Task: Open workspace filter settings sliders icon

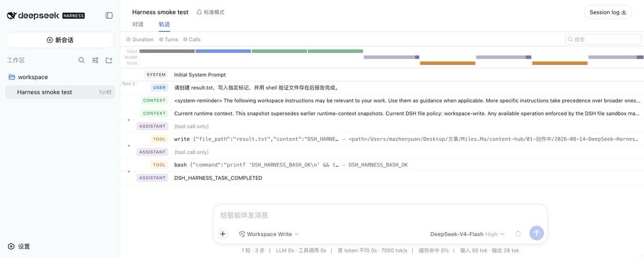Action: [95, 60]
